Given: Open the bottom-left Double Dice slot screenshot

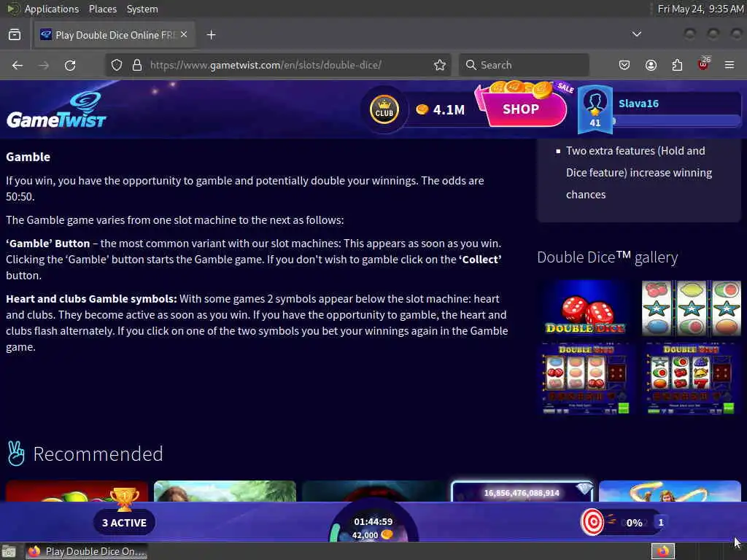Looking at the screenshot, I should 586,379.
